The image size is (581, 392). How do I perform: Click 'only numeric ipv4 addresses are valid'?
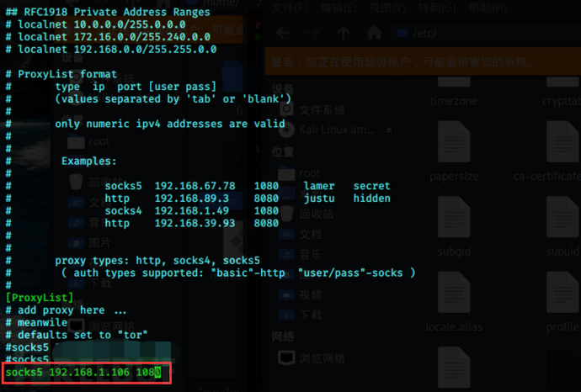(170, 124)
